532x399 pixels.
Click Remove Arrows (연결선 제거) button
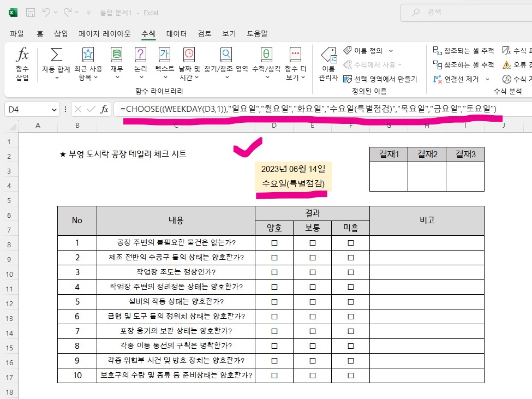point(456,79)
